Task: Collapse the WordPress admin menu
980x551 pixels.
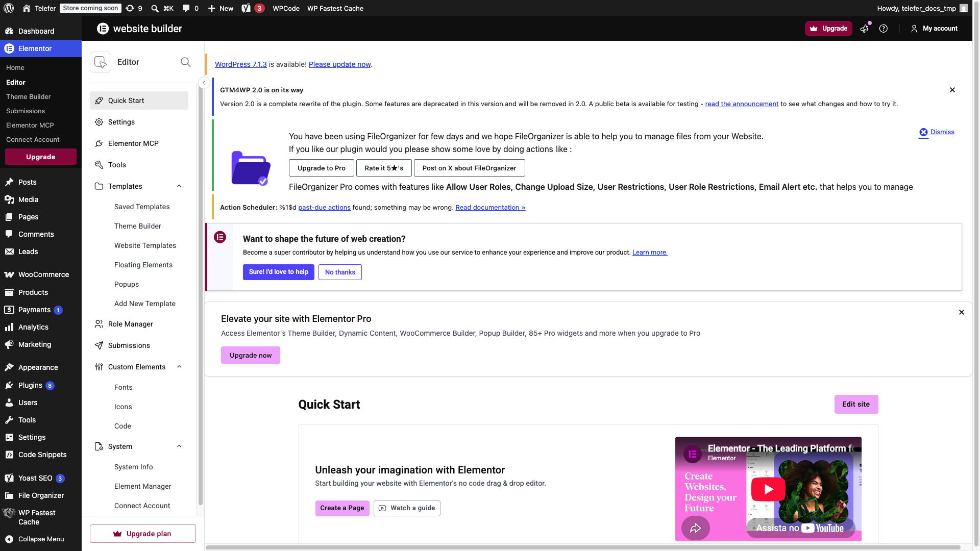Action: point(41,539)
